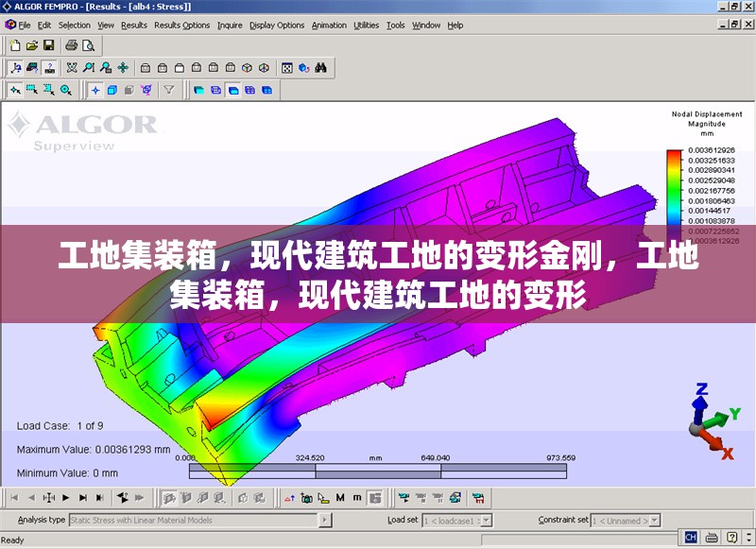Open the binoculars Find tool

(x=321, y=67)
